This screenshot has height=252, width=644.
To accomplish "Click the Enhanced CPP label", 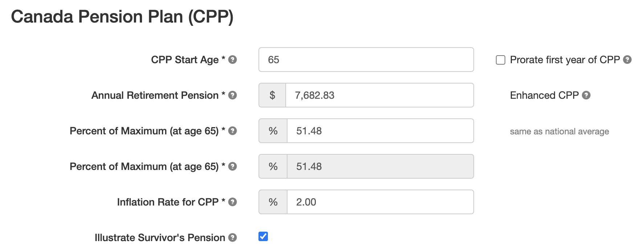I will click(x=544, y=95).
